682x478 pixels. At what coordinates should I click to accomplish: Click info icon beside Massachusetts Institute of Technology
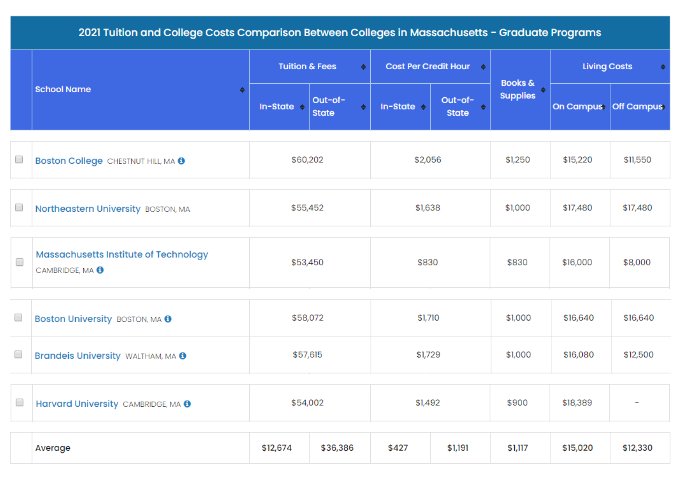(101, 270)
